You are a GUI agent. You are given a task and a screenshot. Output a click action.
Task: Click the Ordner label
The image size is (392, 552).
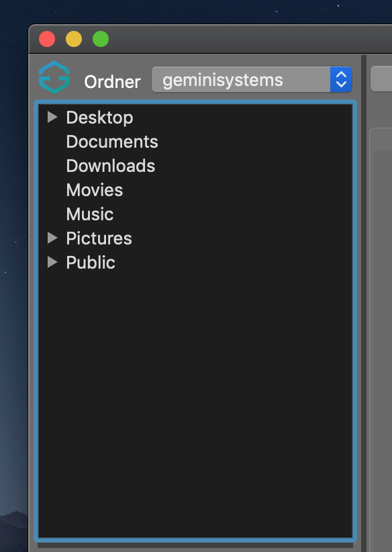pos(112,82)
